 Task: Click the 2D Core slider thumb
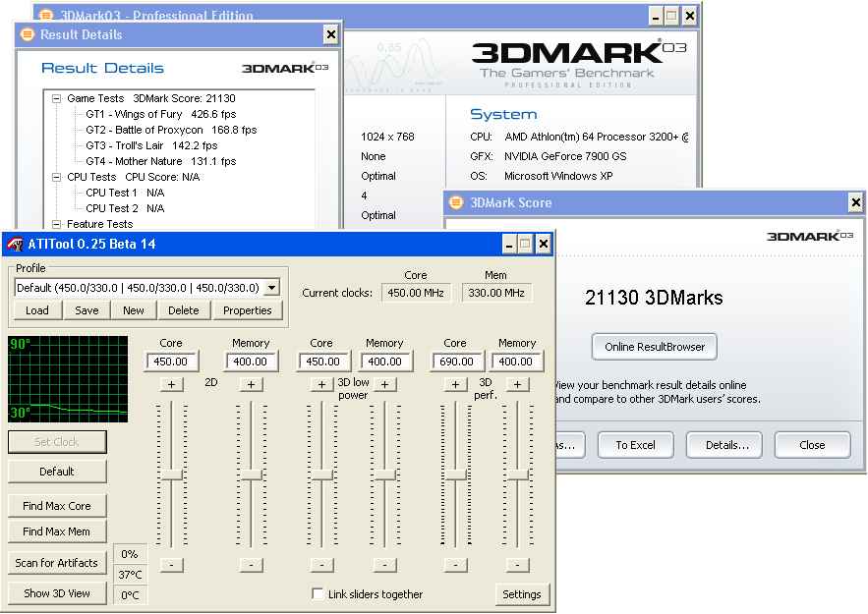172,474
